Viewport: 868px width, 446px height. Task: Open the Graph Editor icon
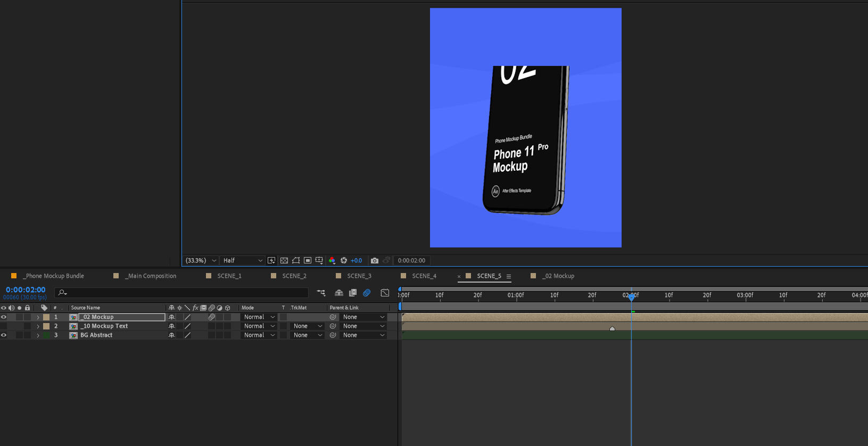(x=385, y=293)
